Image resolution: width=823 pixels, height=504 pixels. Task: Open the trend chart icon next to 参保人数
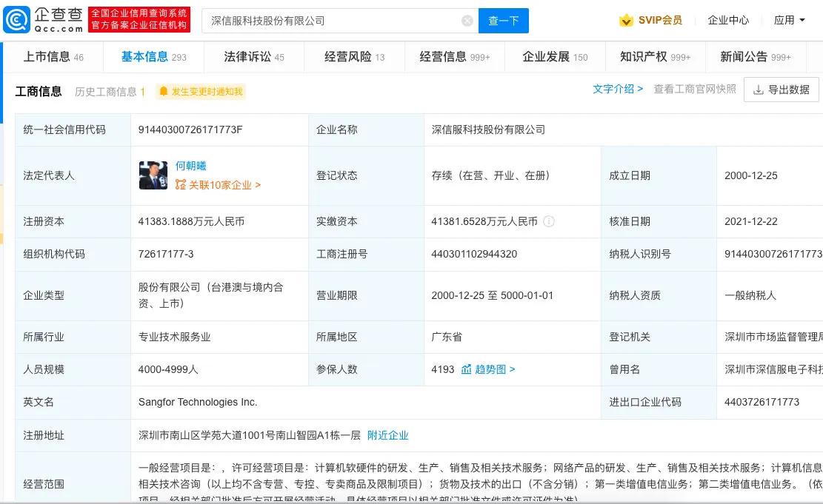point(465,369)
